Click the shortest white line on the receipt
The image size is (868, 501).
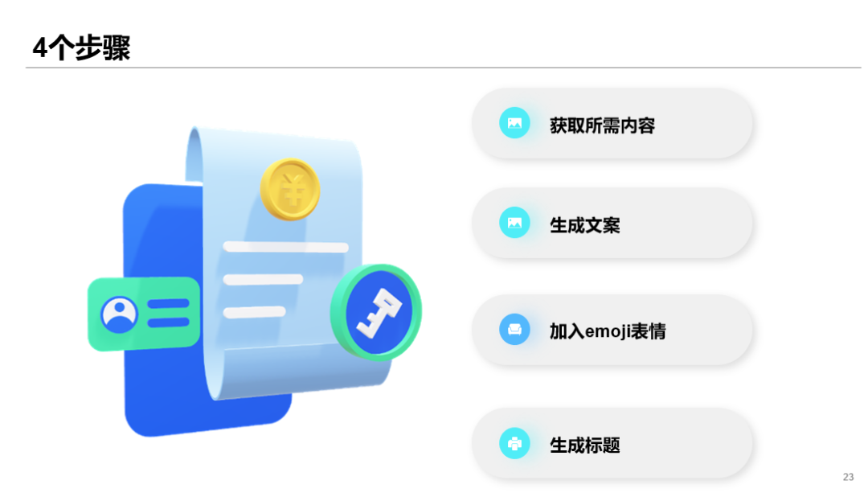coord(254,312)
